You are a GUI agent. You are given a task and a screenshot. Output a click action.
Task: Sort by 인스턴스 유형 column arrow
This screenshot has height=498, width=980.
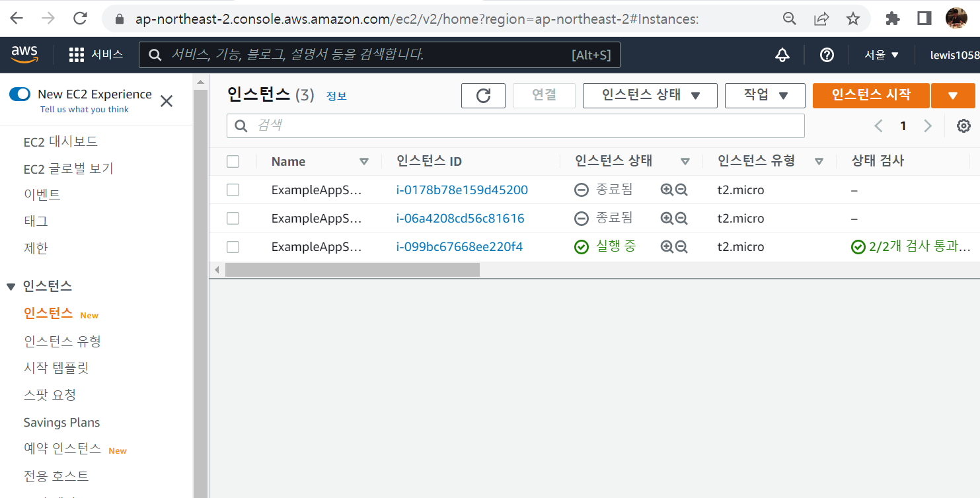[819, 161]
